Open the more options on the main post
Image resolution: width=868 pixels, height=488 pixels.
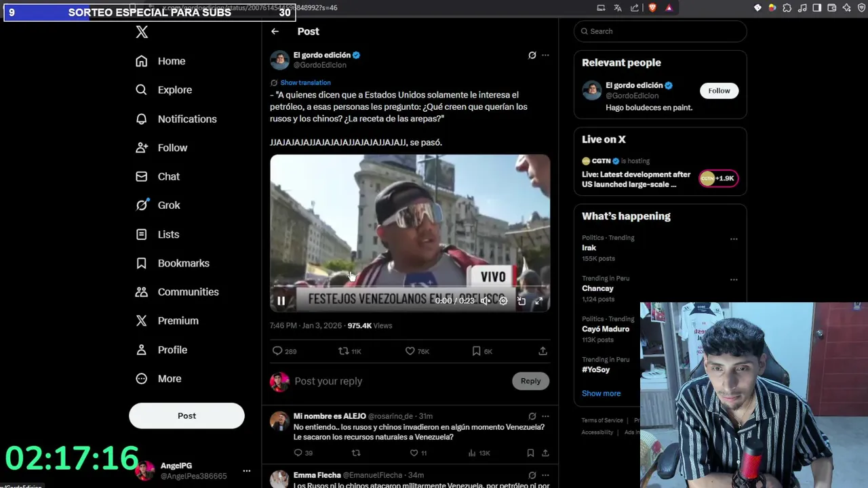tap(545, 55)
